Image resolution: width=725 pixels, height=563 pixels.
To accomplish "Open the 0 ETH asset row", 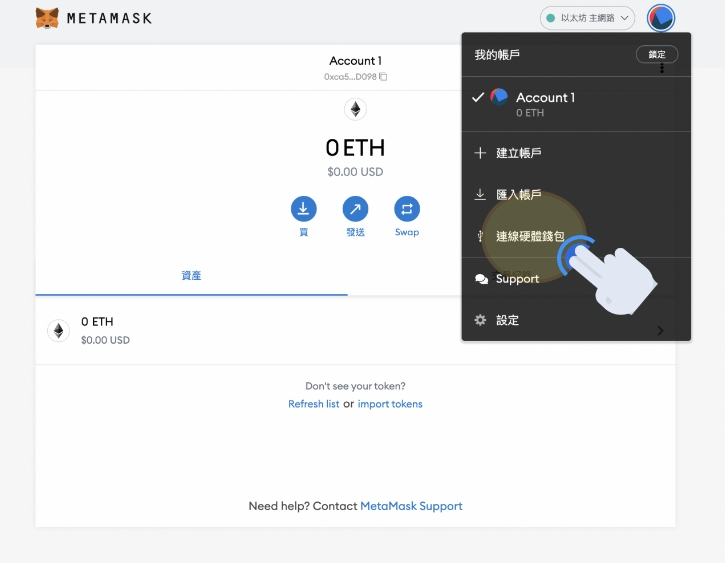I will (355, 330).
